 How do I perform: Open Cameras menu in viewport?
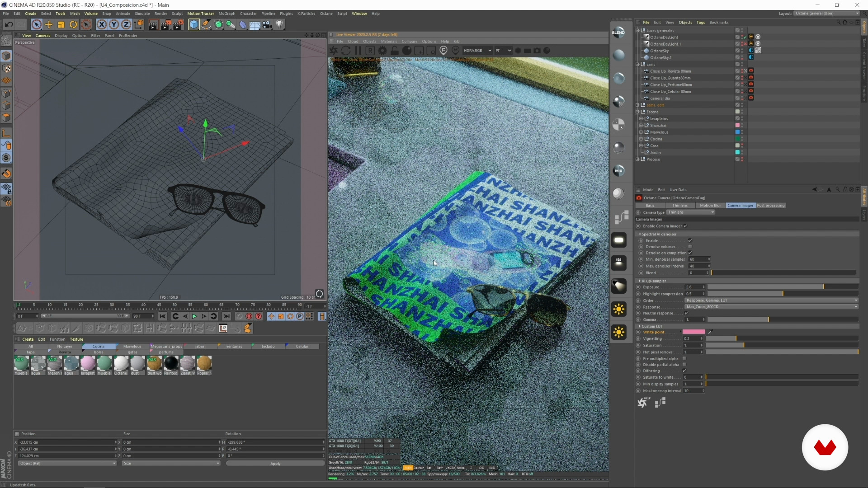pos(43,36)
